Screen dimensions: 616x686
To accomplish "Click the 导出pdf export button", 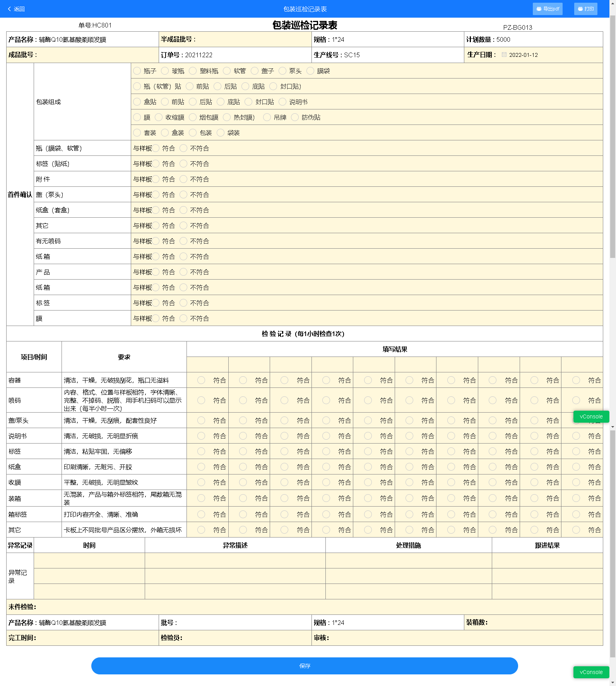I will coord(547,9).
